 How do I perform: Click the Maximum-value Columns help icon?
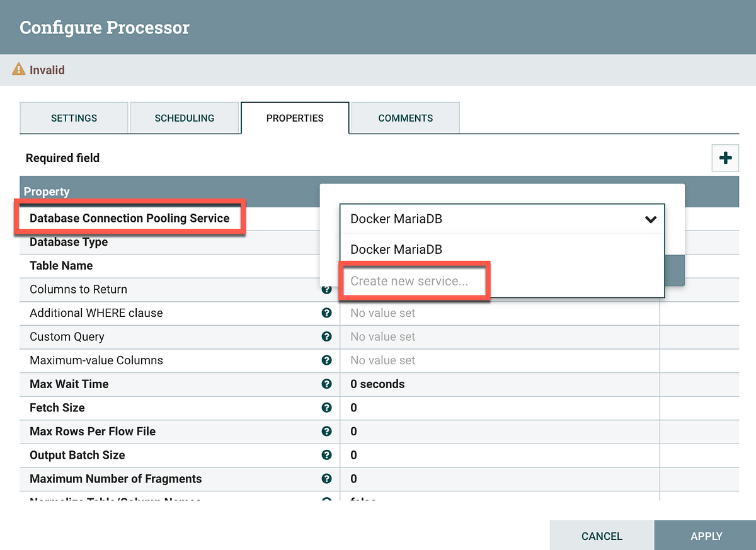coord(326,360)
